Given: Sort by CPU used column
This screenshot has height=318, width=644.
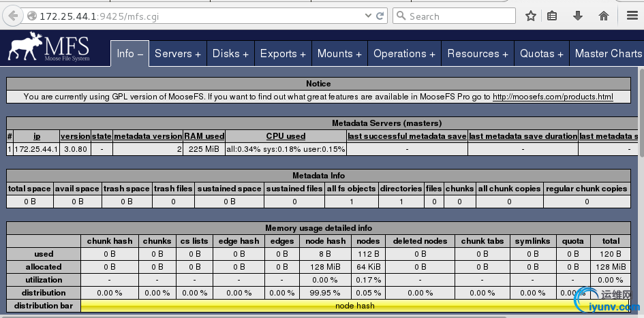Looking at the screenshot, I should [286, 136].
